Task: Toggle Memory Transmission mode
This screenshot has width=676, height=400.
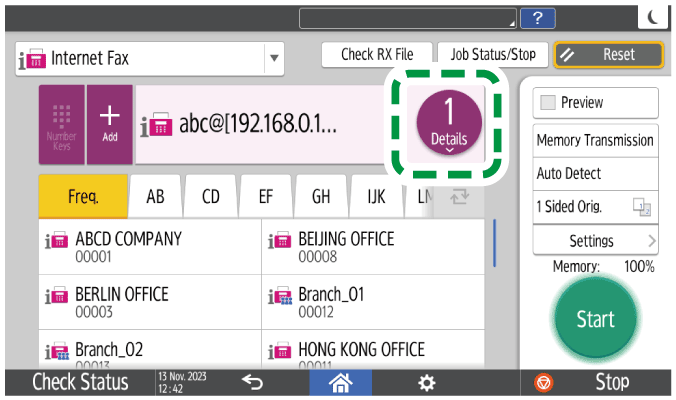Action: pyautogui.click(x=595, y=140)
